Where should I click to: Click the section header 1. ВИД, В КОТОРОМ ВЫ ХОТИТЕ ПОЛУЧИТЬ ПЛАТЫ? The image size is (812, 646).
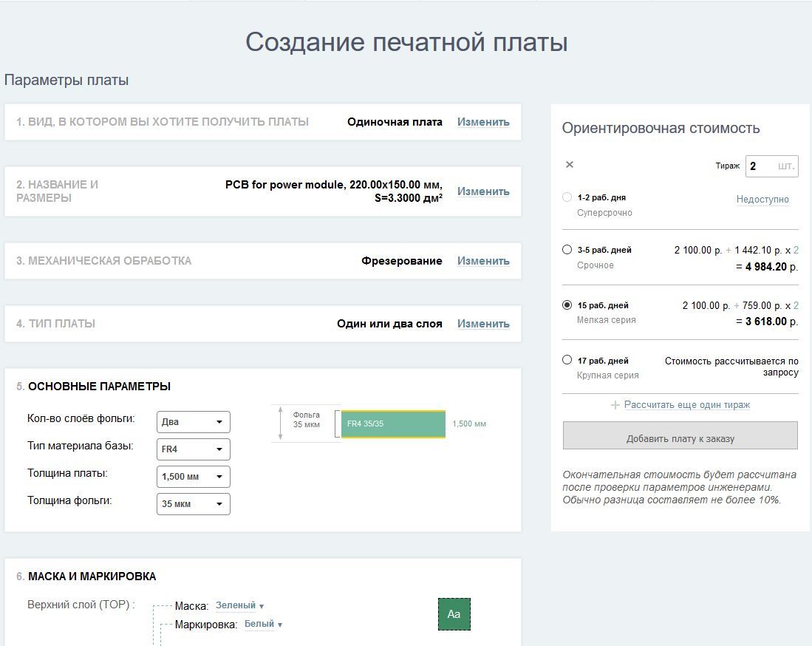[x=162, y=122]
